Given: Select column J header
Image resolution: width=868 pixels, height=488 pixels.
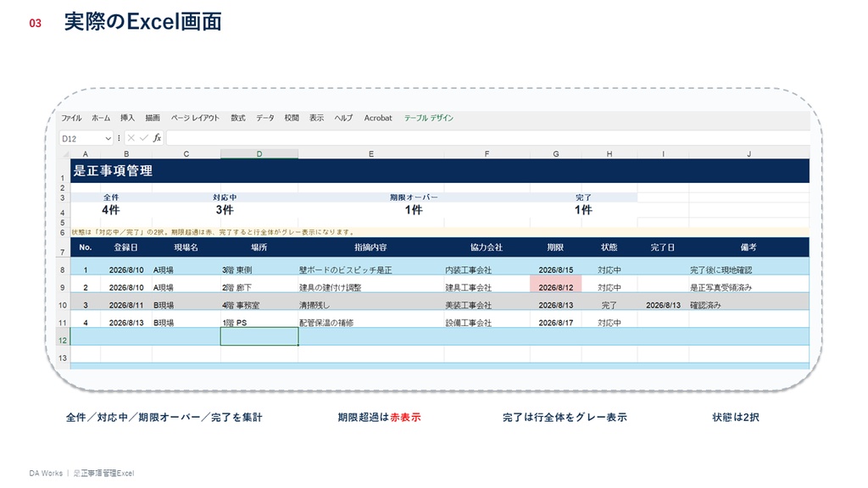Looking at the screenshot, I should pyautogui.click(x=749, y=154).
